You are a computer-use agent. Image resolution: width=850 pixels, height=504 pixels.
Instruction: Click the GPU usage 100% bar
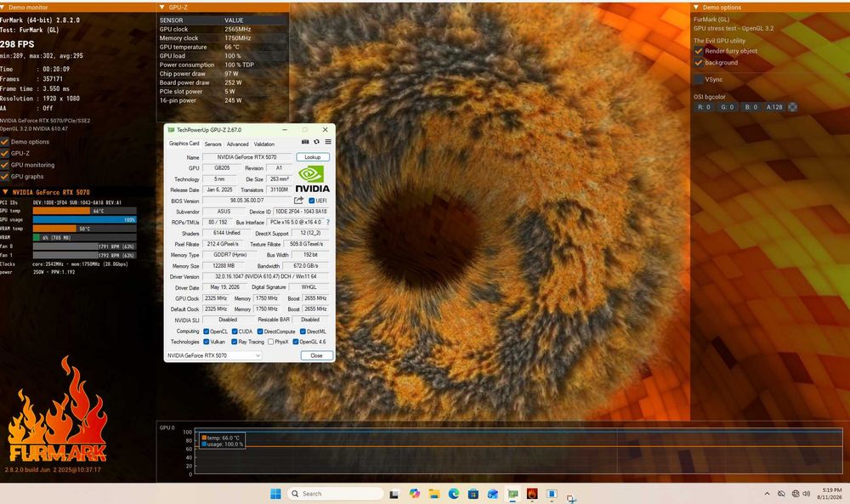point(84,220)
